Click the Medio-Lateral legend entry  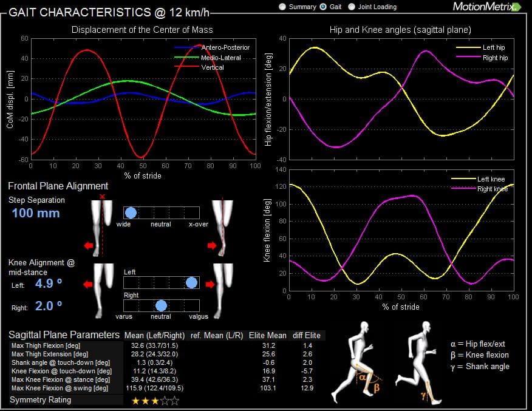208,58
